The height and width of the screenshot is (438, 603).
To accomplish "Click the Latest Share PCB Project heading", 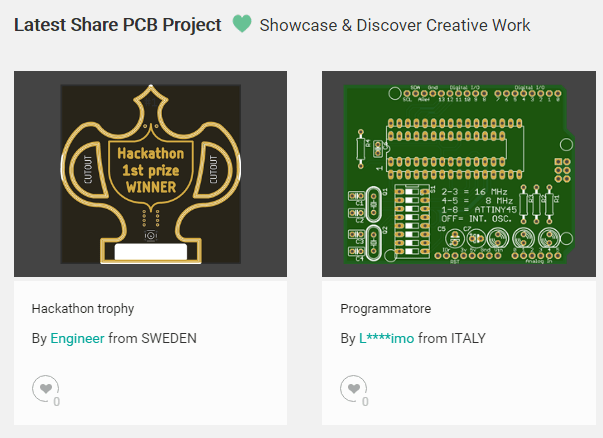I will (x=118, y=24).
